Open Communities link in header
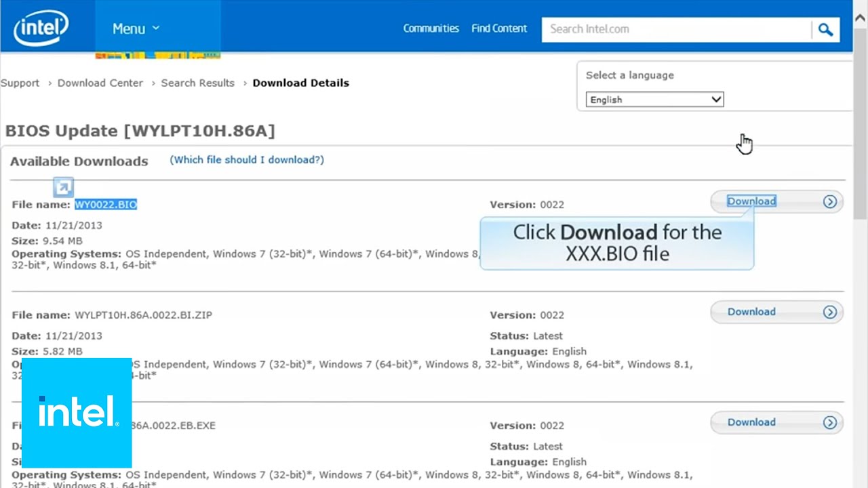This screenshot has width=868, height=488. click(x=431, y=28)
